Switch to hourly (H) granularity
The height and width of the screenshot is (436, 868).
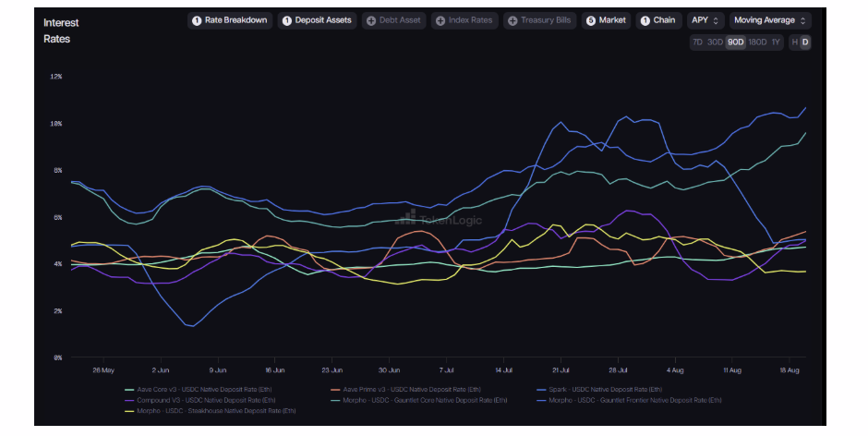[794, 42]
